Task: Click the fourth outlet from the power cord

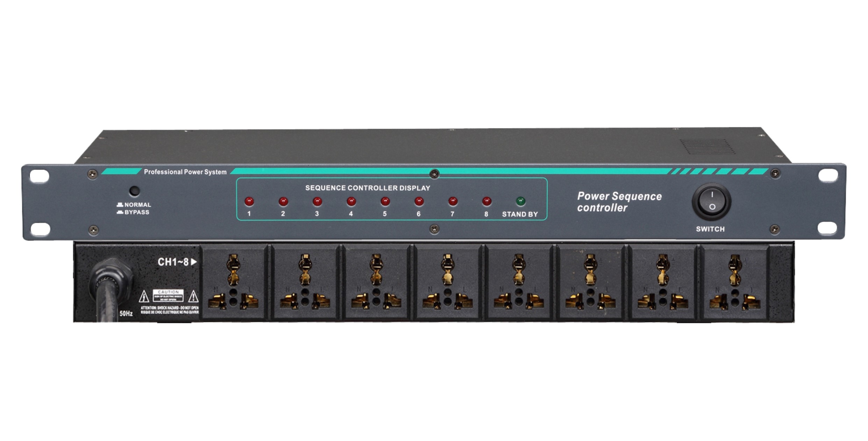Action: (448, 282)
